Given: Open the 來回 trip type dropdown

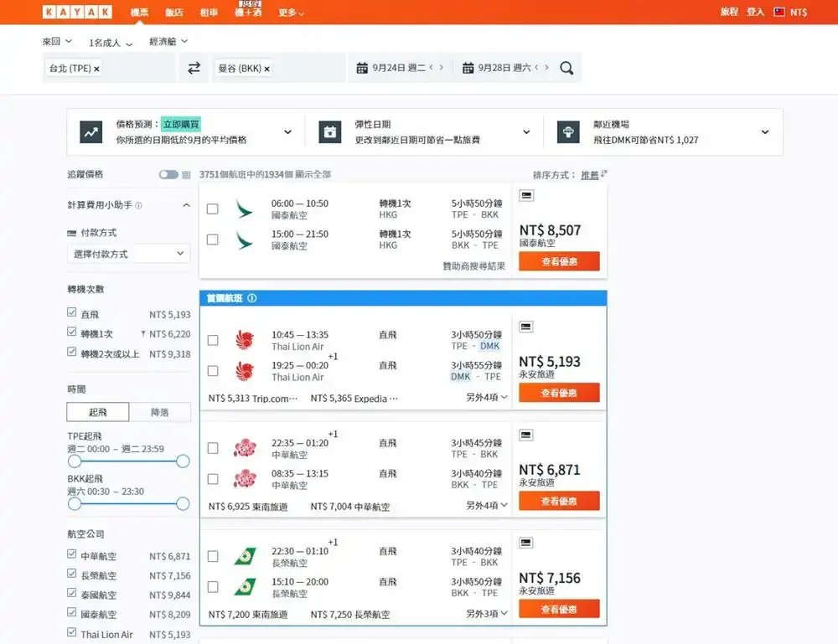Looking at the screenshot, I should [x=57, y=41].
